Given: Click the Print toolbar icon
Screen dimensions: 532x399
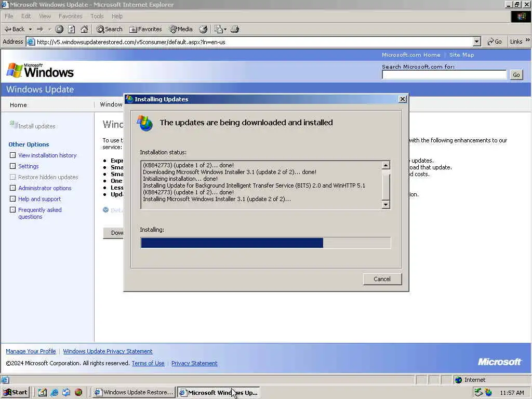Looking at the screenshot, I should (x=235, y=29).
